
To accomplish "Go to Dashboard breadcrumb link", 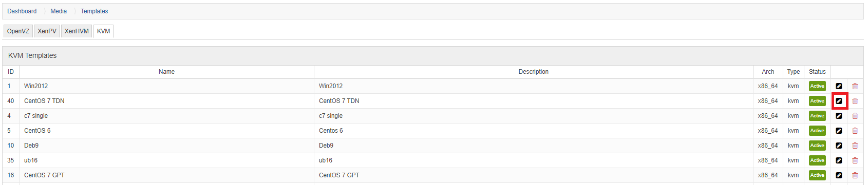I will coord(22,11).
